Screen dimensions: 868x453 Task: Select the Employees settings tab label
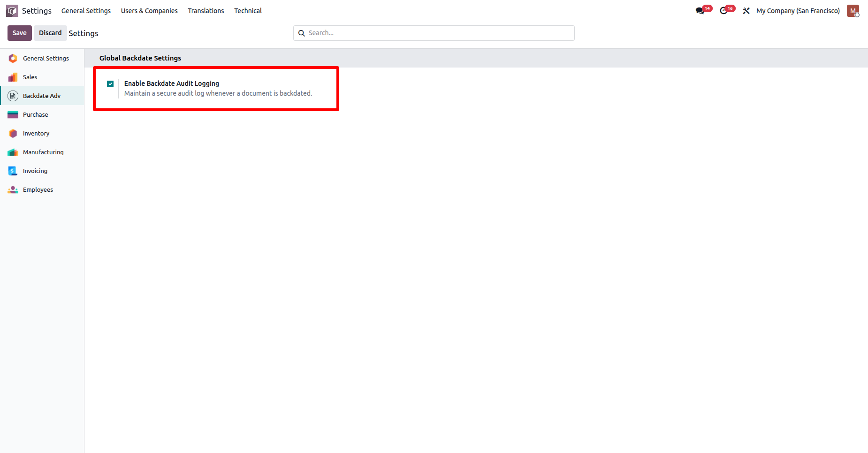point(38,189)
